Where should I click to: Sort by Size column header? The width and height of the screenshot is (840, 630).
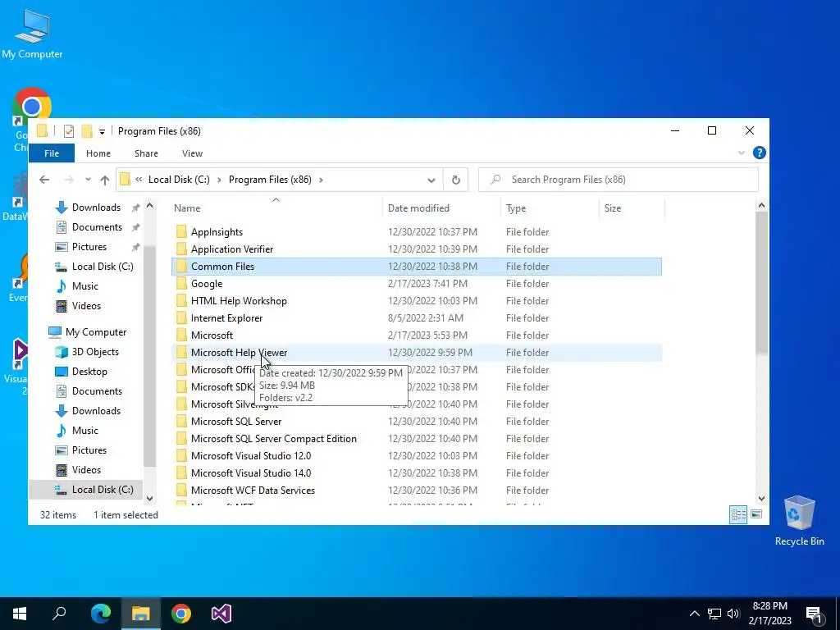632,208
